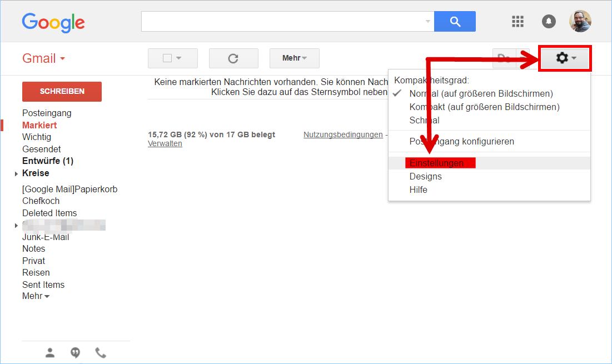Open the phone call icon
612x364 pixels.
click(x=101, y=353)
